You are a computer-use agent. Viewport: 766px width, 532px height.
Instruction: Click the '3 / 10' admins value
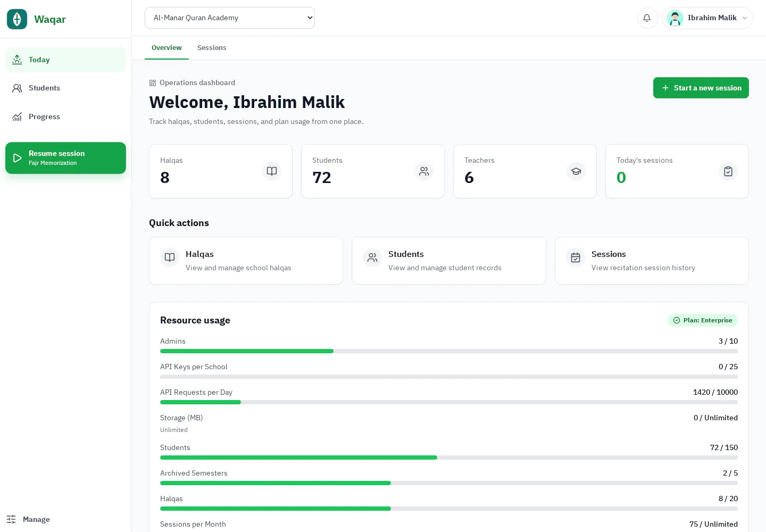[728, 341]
